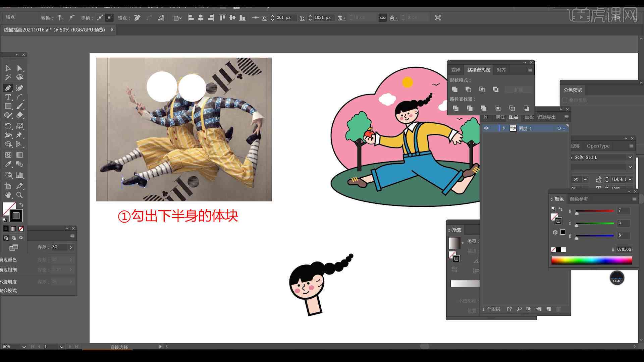The height and width of the screenshot is (362, 644).
Task: Select the Eraser tool
Action: (20, 115)
